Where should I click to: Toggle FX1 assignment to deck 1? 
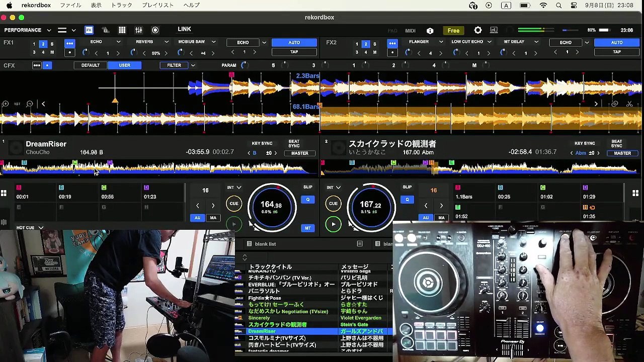click(x=34, y=44)
